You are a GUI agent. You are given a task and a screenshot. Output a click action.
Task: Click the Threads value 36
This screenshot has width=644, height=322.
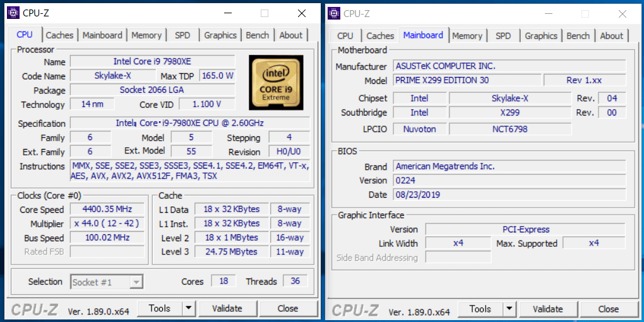pyautogui.click(x=295, y=281)
